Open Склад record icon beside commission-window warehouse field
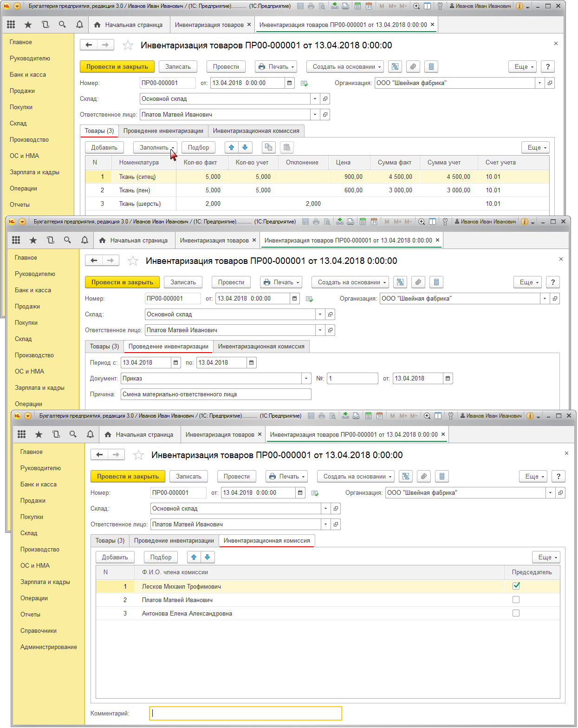This screenshot has width=578, height=728. [x=336, y=508]
